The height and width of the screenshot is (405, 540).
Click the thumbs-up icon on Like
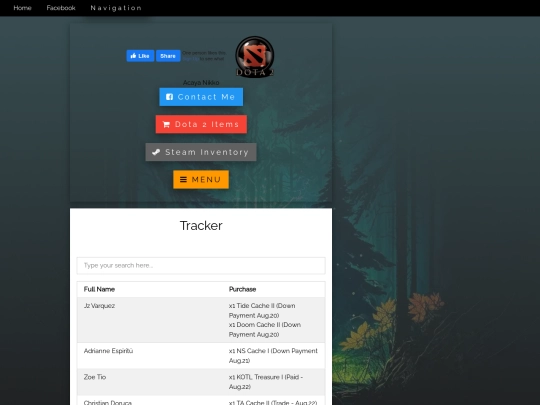[133, 55]
